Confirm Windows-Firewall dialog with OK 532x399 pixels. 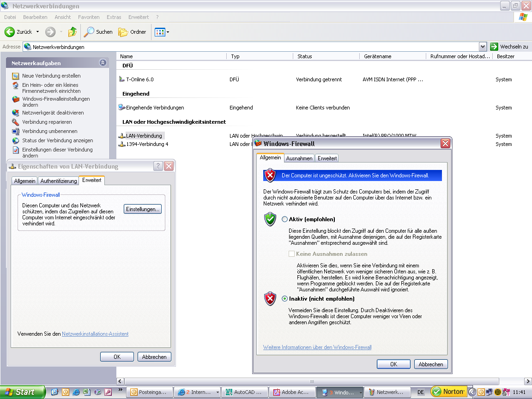(393, 364)
